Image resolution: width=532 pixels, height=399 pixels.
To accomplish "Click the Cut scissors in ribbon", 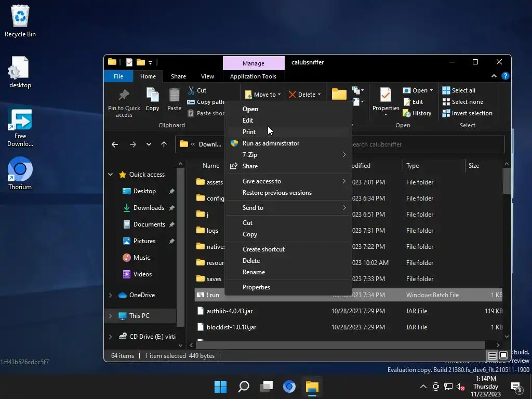I will click(191, 90).
